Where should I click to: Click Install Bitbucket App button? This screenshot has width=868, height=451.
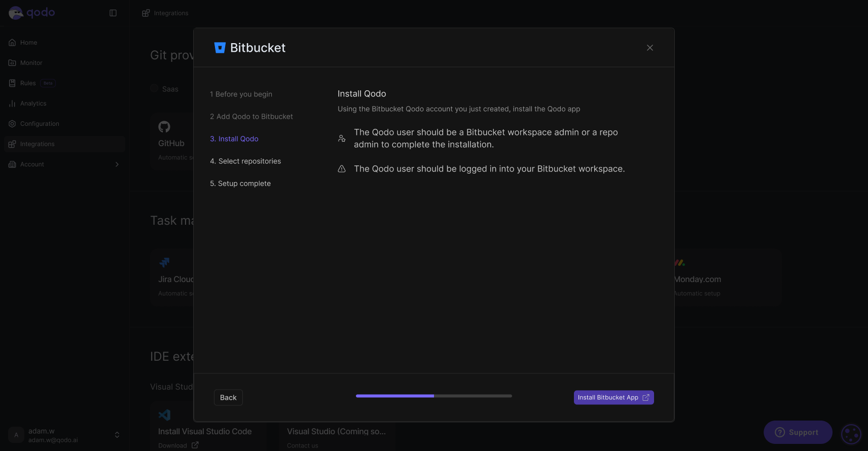pos(613,398)
